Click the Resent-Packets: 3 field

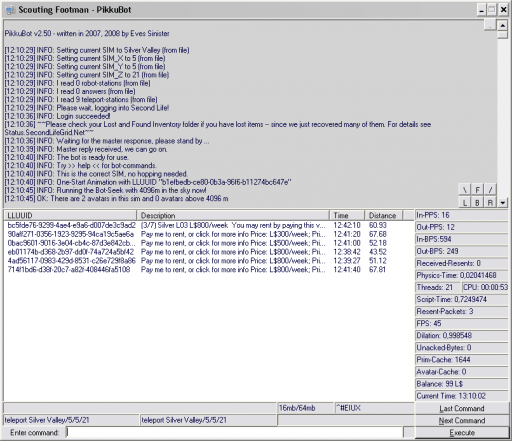462,311
